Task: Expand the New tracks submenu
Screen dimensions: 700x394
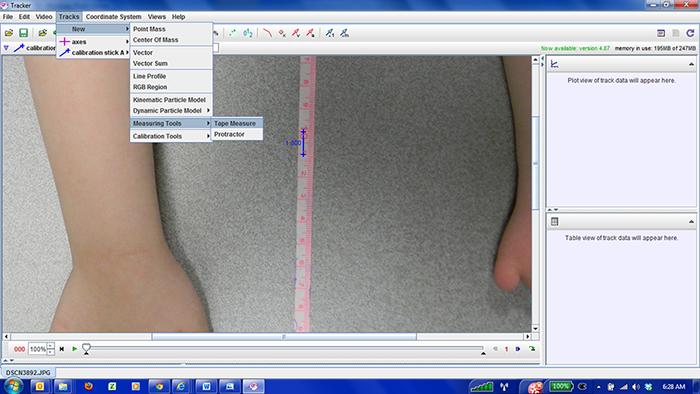Action: tap(93, 29)
